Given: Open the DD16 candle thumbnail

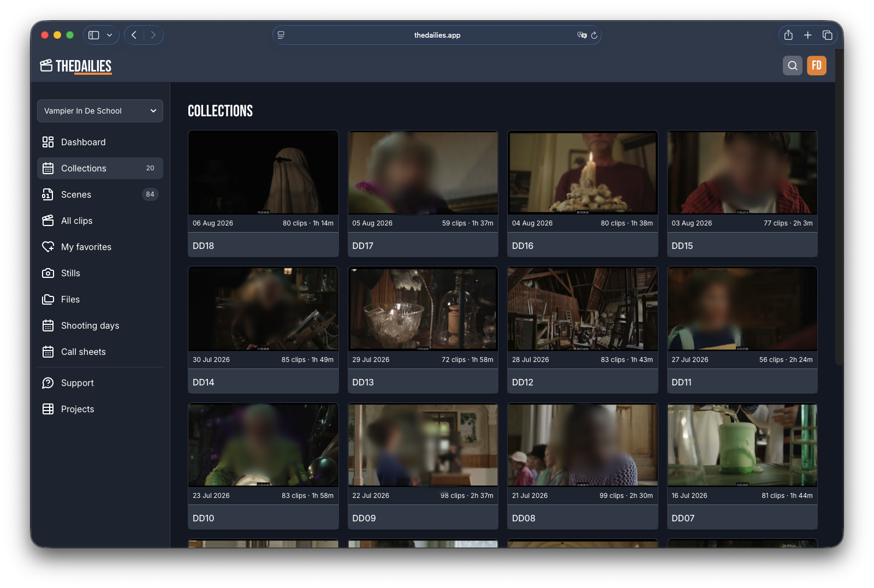Looking at the screenshot, I should click(582, 173).
